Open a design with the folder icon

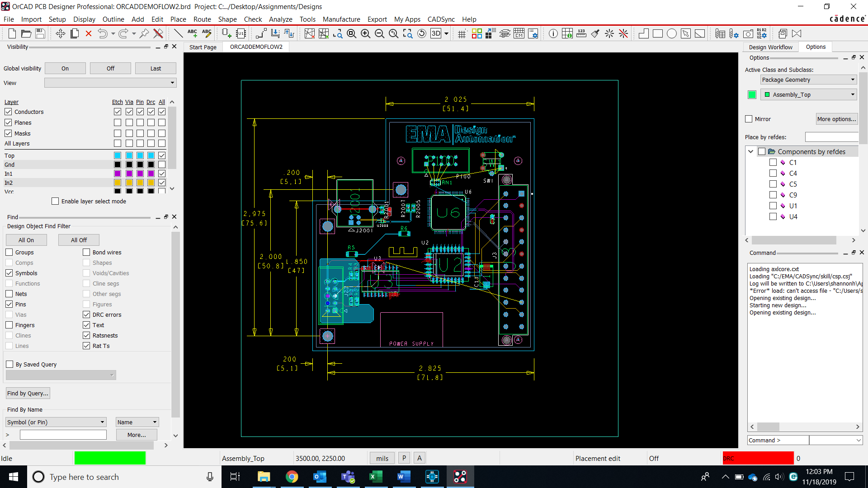coord(26,33)
